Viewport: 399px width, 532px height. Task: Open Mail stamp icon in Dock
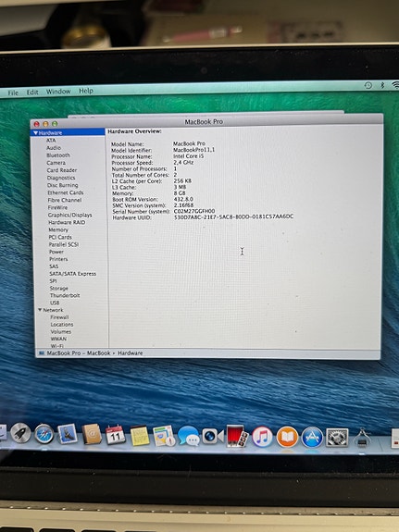coord(67,434)
